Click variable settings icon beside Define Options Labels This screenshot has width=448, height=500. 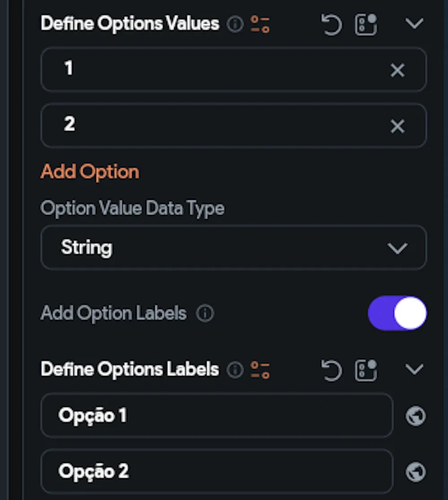(x=260, y=370)
